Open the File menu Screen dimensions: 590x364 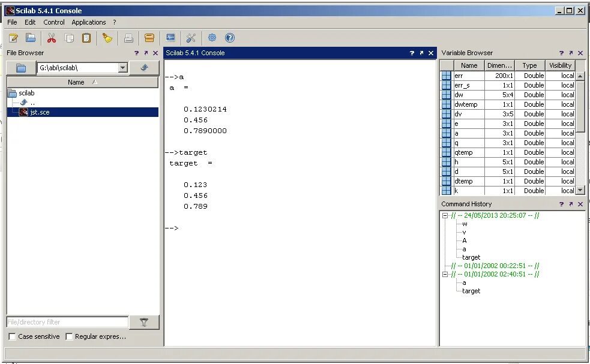tap(12, 22)
